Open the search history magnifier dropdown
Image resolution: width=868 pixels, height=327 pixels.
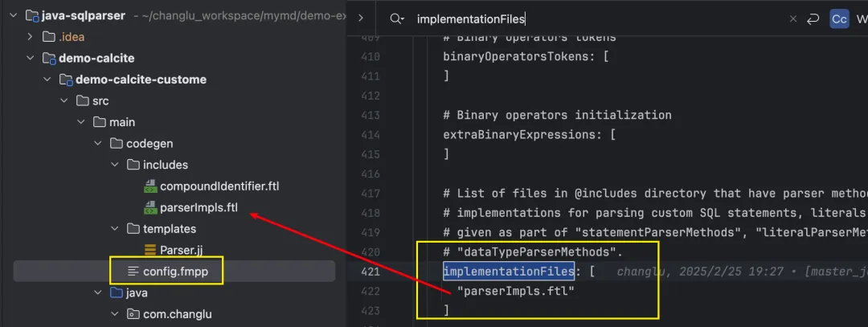tap(396, 18)
